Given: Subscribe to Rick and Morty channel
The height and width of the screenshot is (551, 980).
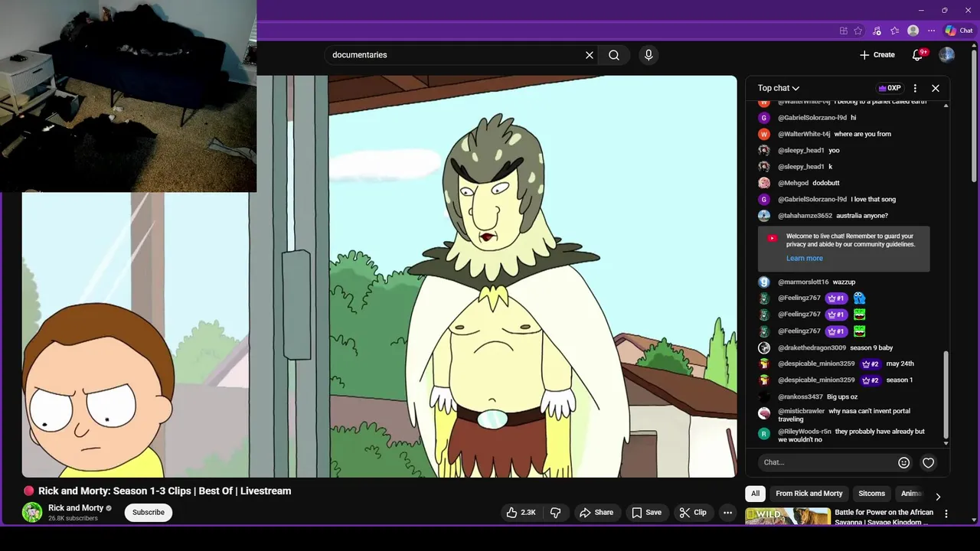Looking at the screenshot, I should click(149, 513).
